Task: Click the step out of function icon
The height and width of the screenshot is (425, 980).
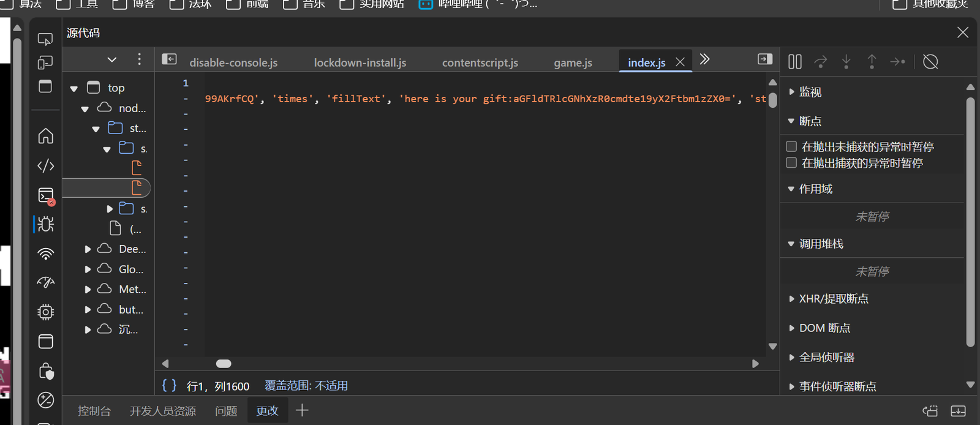Action: (x=872, y=61)
